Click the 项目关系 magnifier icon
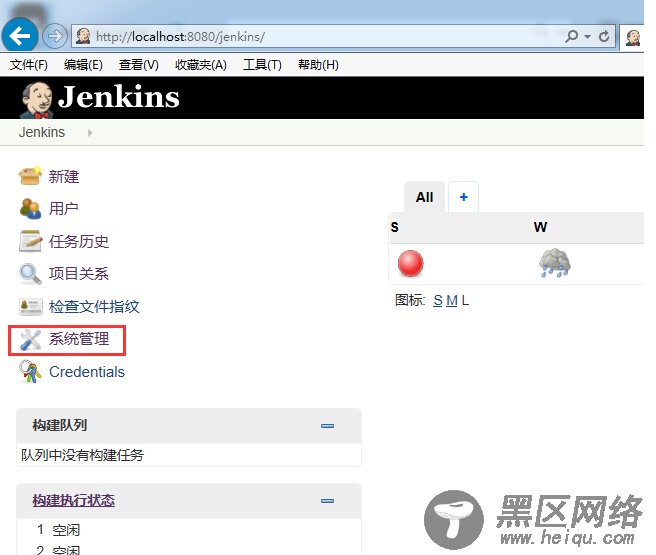Screen dimensions: 656x555 [x=30, y=274]
